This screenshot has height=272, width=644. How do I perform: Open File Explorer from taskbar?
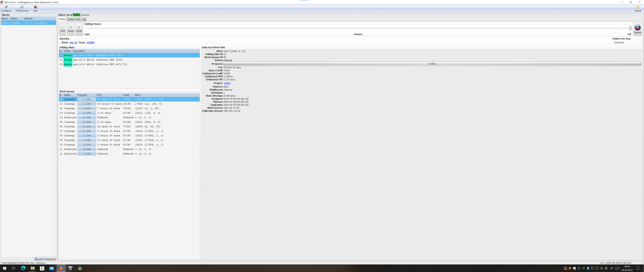32,268
